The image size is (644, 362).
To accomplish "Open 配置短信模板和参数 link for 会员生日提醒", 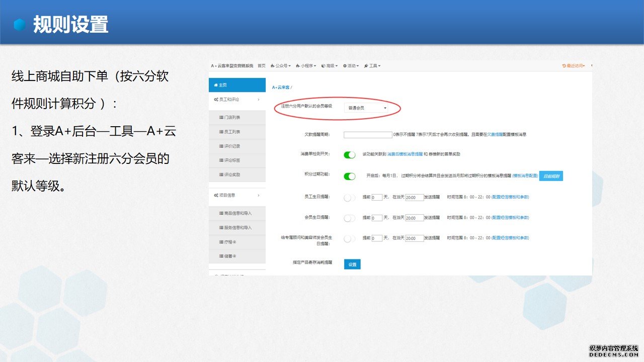I will (x=510, y=218).
